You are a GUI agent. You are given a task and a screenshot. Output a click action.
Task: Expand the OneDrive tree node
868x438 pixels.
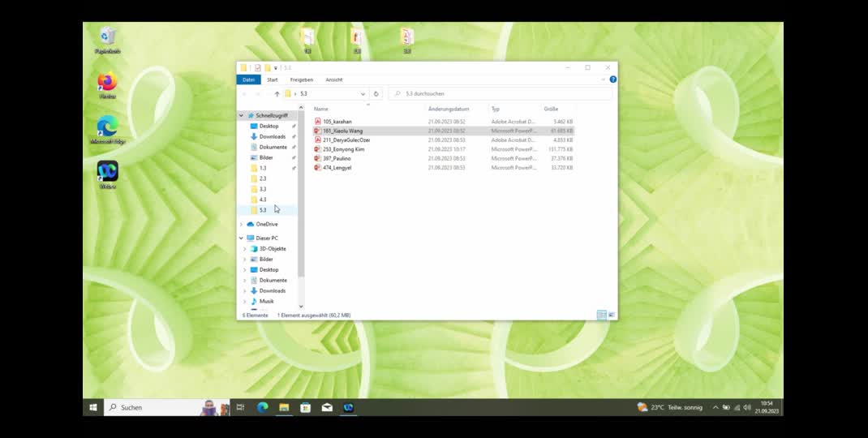coord(242,225)
